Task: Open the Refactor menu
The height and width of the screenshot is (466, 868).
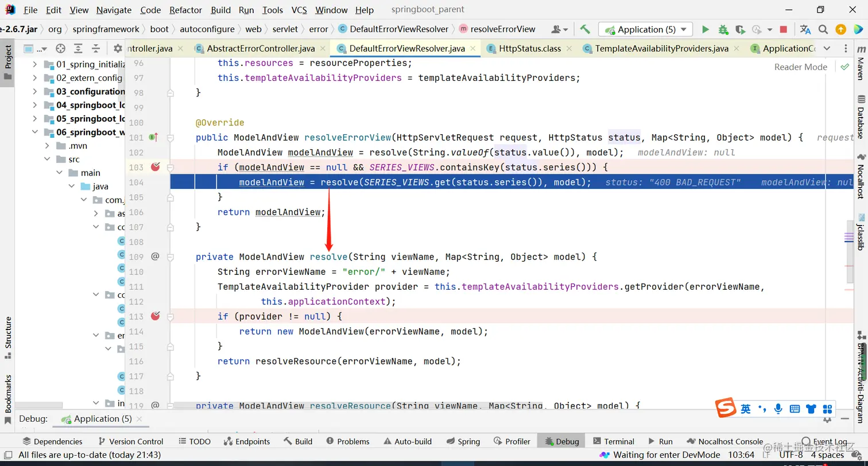Action: click(186, 10)
